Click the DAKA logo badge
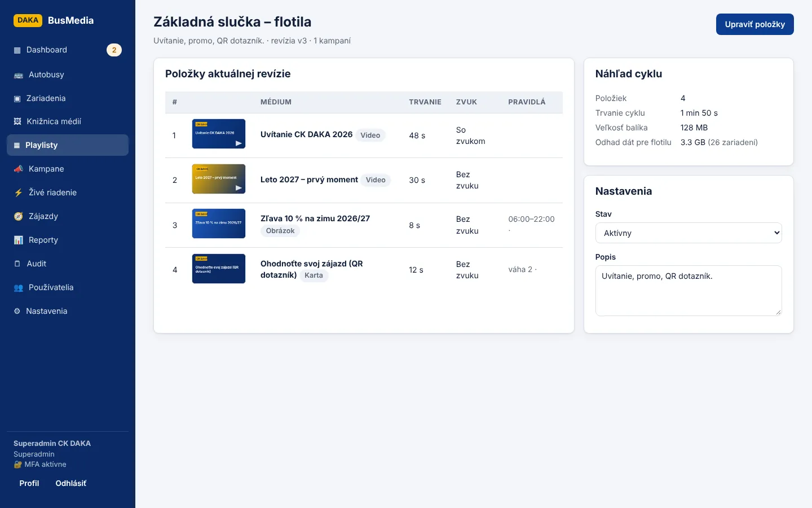The width and height of the screenshot is (812, 508). [28, 20]
